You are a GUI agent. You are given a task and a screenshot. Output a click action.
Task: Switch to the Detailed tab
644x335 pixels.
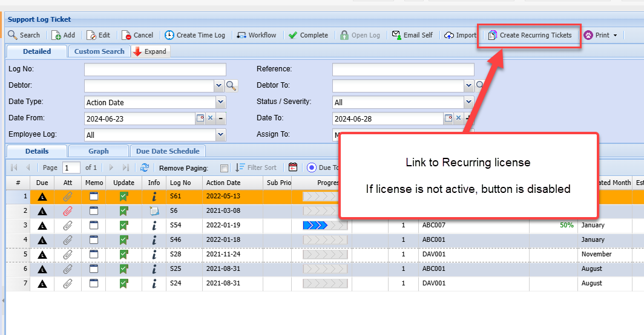[x=37, y=51]
